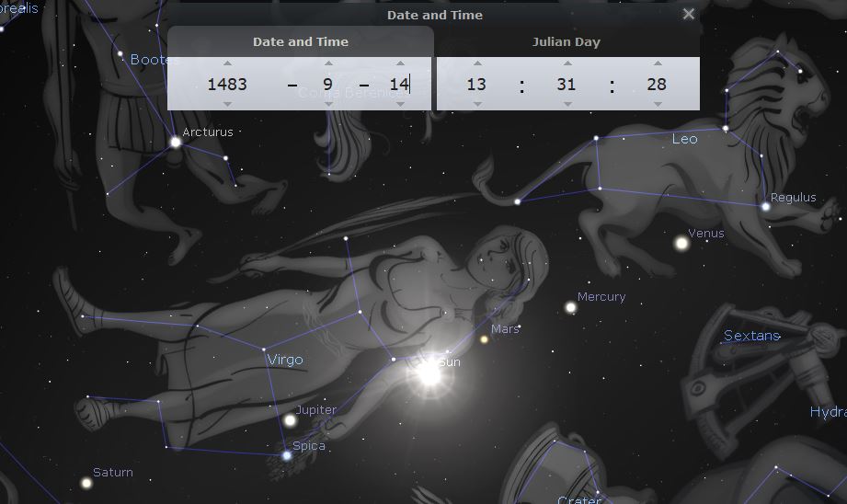Increase the year 1483 with up arrow
The width and height of the screenshot is (847, 504).
coord(227,63)
